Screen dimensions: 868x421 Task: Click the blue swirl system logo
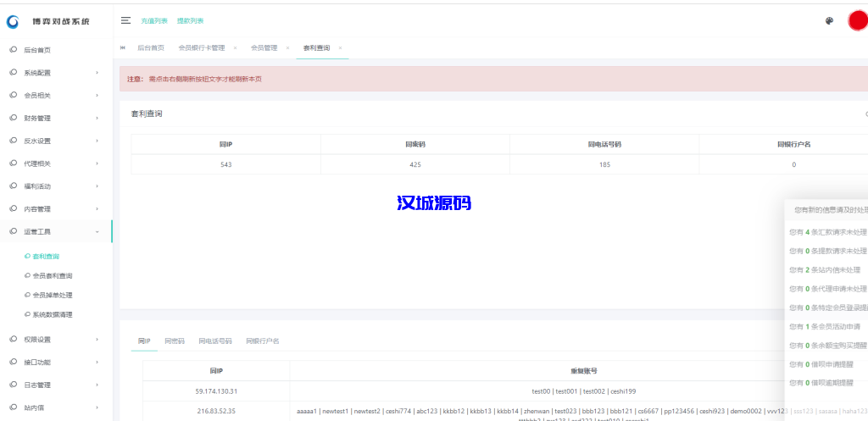click(x=12, y=21)
